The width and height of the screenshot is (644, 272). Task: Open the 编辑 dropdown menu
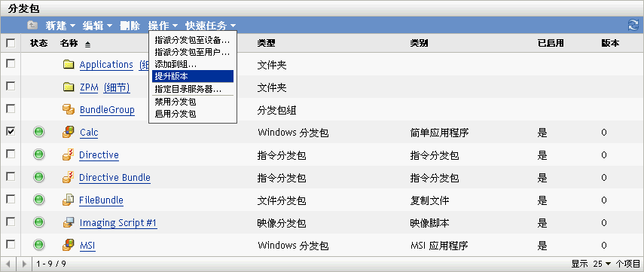click(x=97, y=26)
